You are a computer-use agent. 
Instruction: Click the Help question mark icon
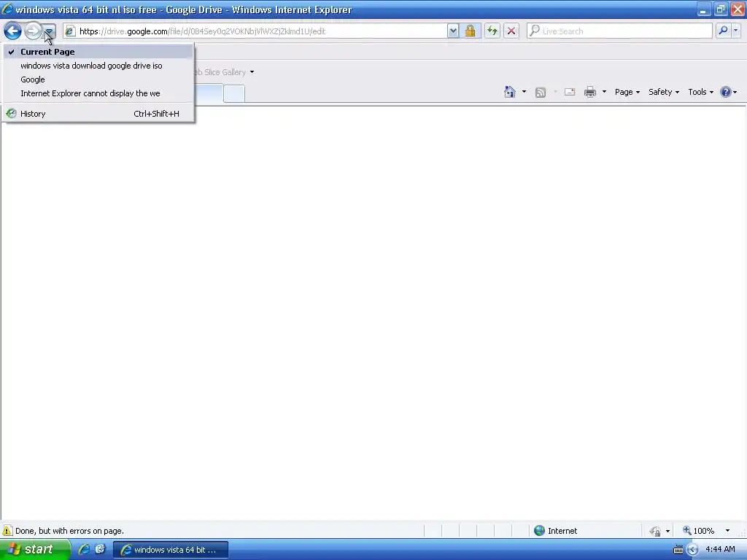click(726, 92)
